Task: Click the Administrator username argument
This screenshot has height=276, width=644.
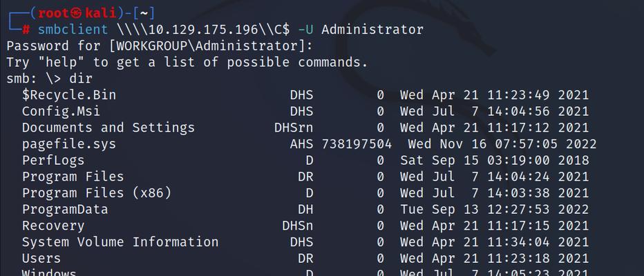Action: click(372, 30)
